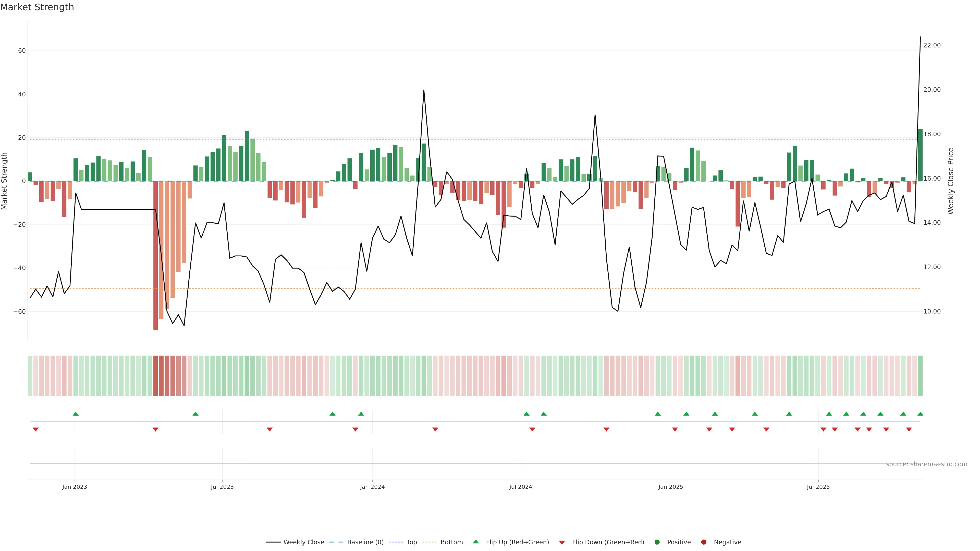Click the Jul 2024 x-axis label

[x=520, y=487]
